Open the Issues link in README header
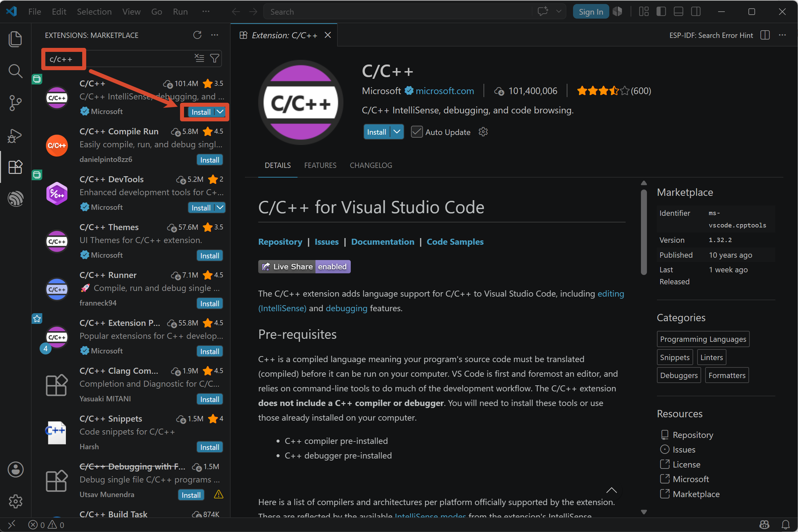This screenshot has width=798, height=532. pyautogui.click(x=327, y=242)
